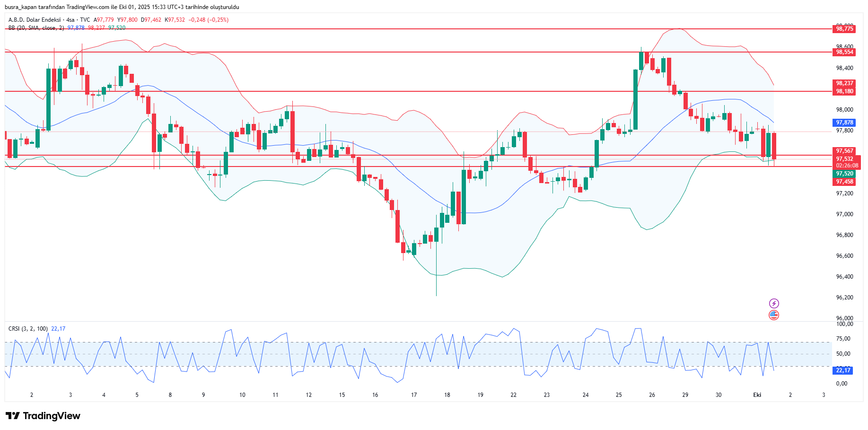Image resolution: width=868 pixels, height=430 pixels.
Task: Click the purple lightning bolt event icon
Action: coord(774,303)
